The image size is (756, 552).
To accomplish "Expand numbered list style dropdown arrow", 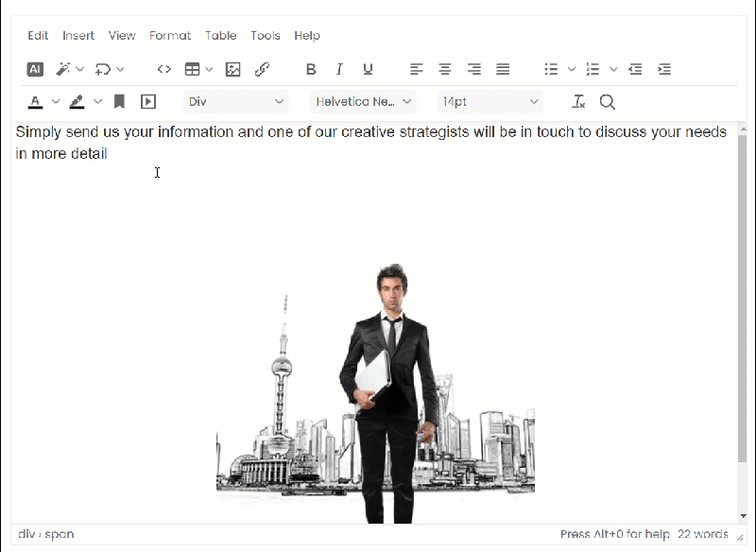I will [x=613, y=69].
